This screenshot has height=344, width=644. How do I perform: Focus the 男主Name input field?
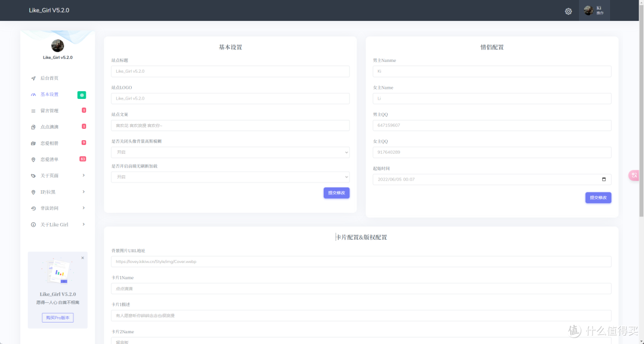click(x=492, y=71)
